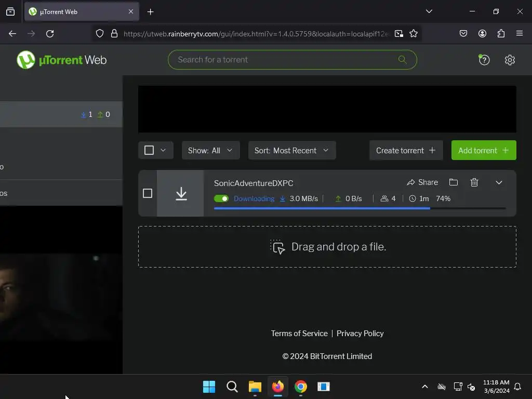
Task: Open Windows taskbar search
Action: coord(232,387)
